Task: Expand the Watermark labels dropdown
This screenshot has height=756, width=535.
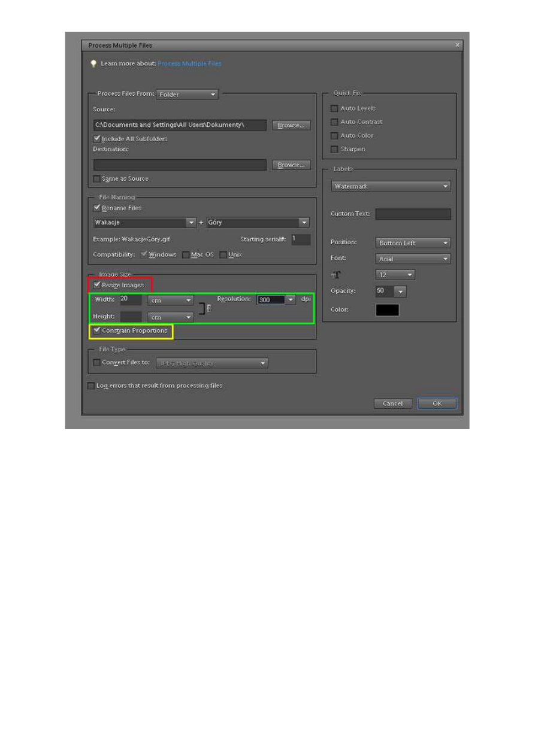Action: [391, 187]
